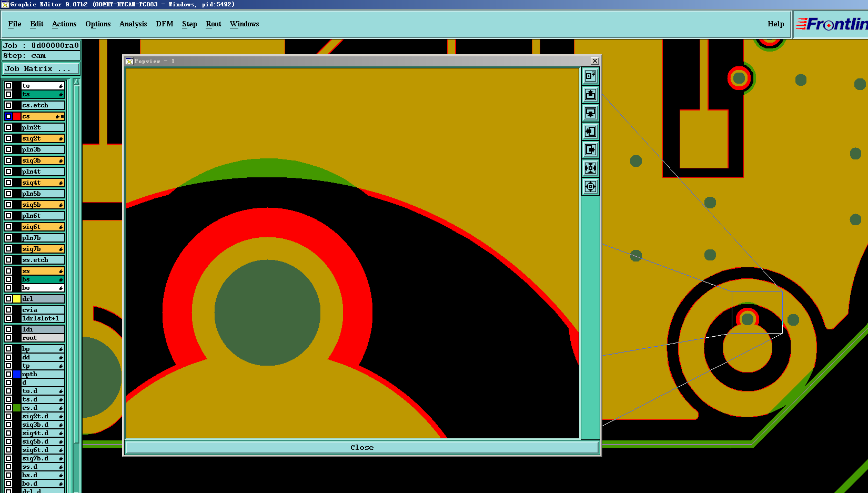Image resolution: width=868 pixels, height=493 pixels.
Task: Click blue color swatch of mpth layer
Action: click(x=17, y=374)
